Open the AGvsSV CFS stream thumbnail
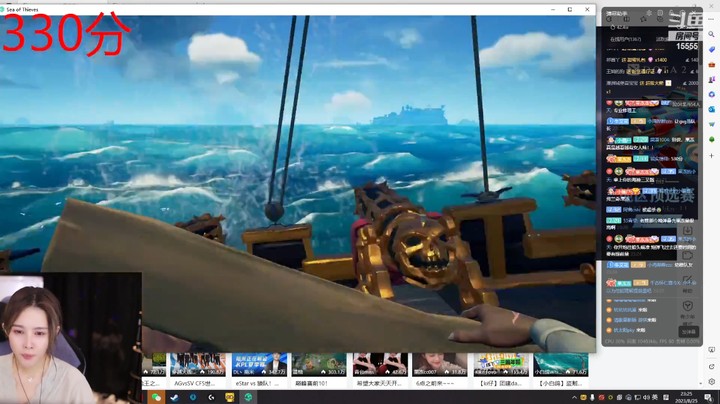The width and height of the screenshot is (720, 404). click(x=198, y=365)
